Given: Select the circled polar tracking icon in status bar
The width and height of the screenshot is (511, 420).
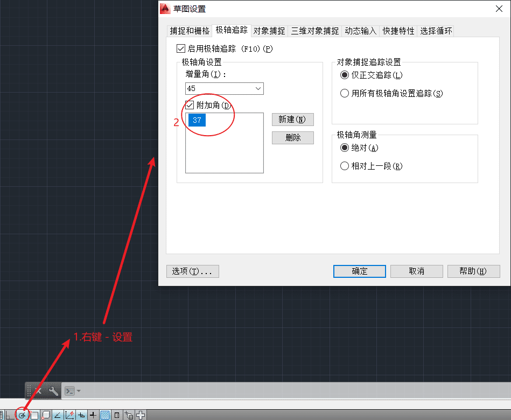Looking at the screenshot, I should tap(22, 415).
